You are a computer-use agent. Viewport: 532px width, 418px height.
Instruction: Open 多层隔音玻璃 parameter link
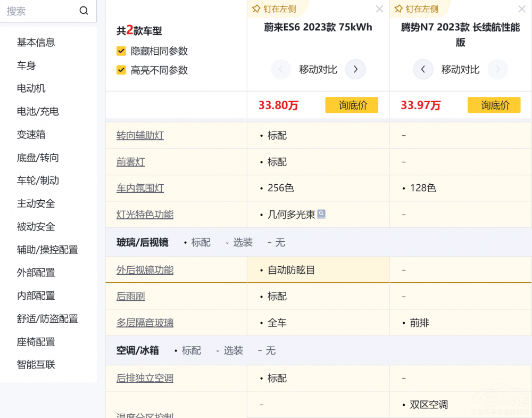point(145,323)
